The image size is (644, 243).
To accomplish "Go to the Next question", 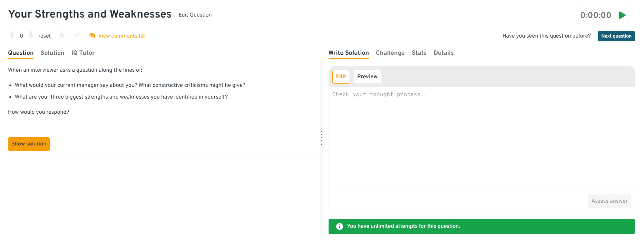I will [x=616, y=36].
